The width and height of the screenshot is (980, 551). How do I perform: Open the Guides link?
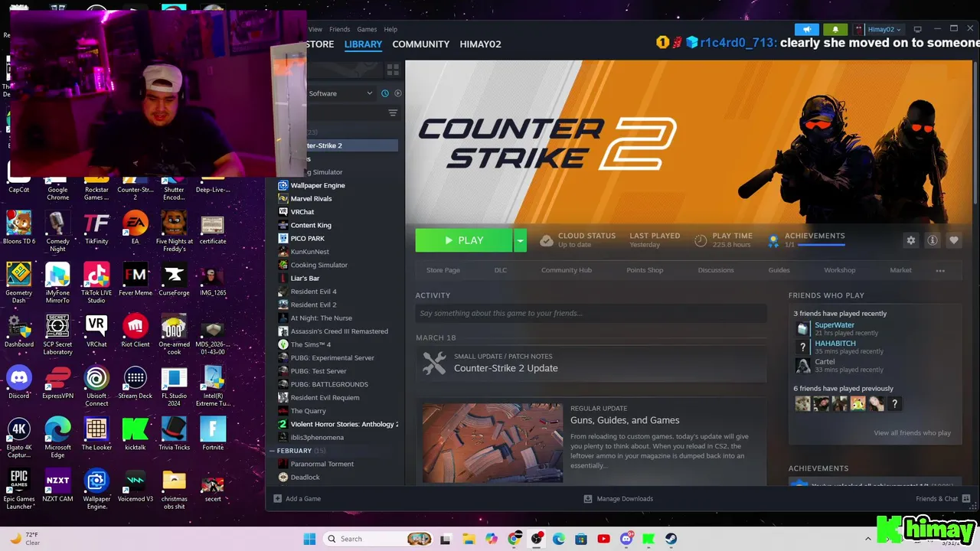tap(779, 270)
